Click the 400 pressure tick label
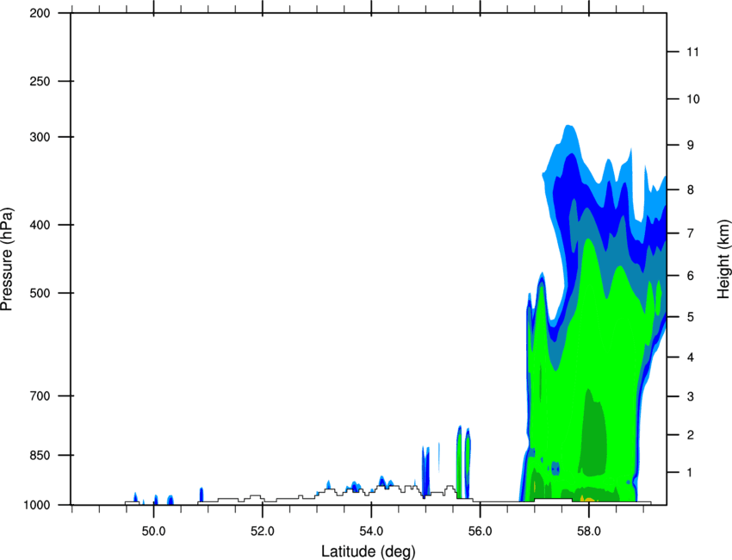Image resolution: width=732 pixels, height=560 pixels. click(x=40, y=225)
